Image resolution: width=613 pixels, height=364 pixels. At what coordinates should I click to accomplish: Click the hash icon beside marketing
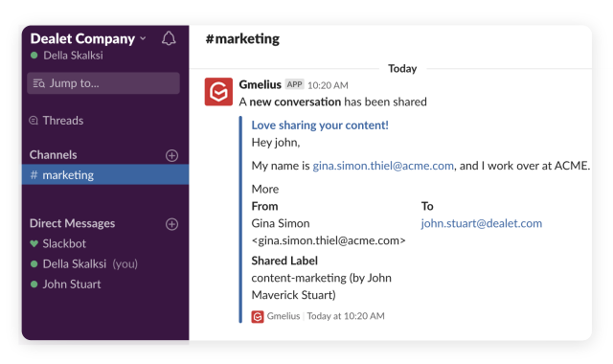(x=34, y=174)
